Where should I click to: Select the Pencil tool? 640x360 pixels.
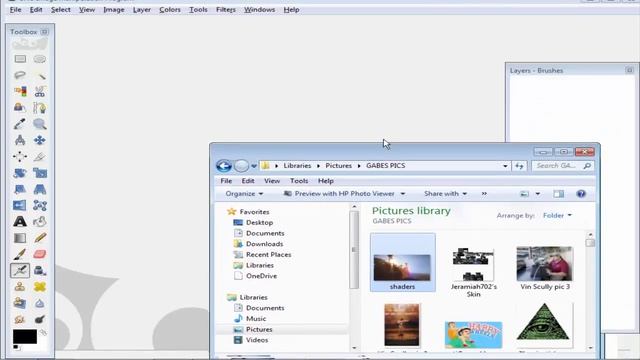coord(40,238)
